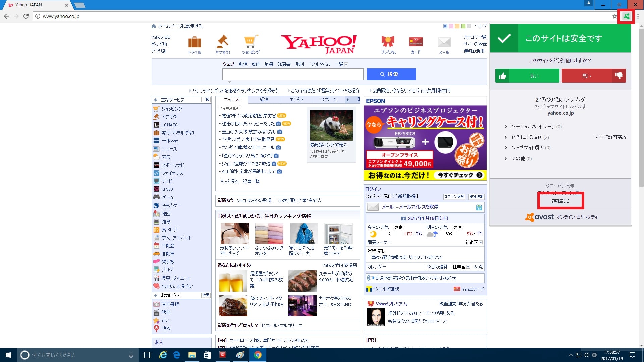
Task: Switch search category to 動画
Action: [256, 64]
